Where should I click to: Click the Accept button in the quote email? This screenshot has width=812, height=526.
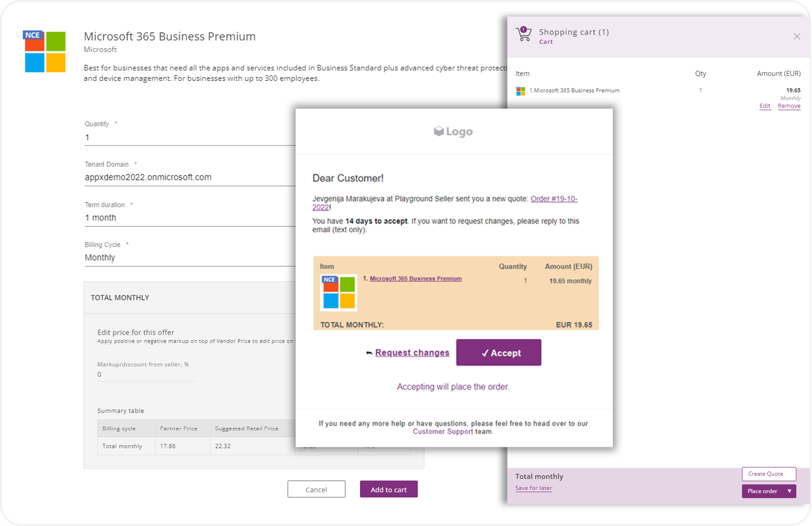pyautogui.click(x=498, y=353)
